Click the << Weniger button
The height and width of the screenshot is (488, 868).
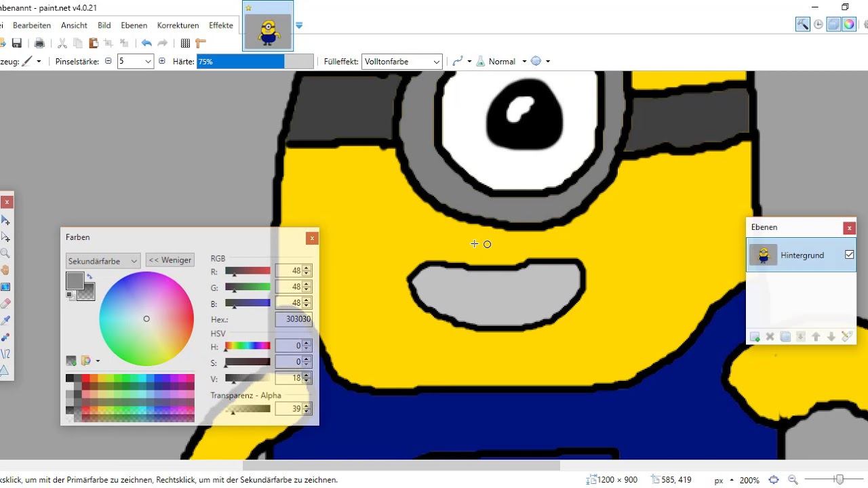170,260
